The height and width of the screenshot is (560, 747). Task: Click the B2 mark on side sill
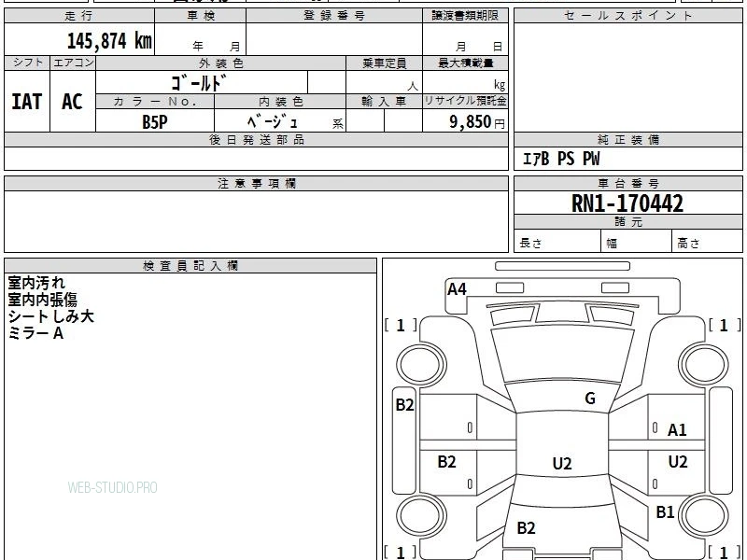tap(404, 405)
